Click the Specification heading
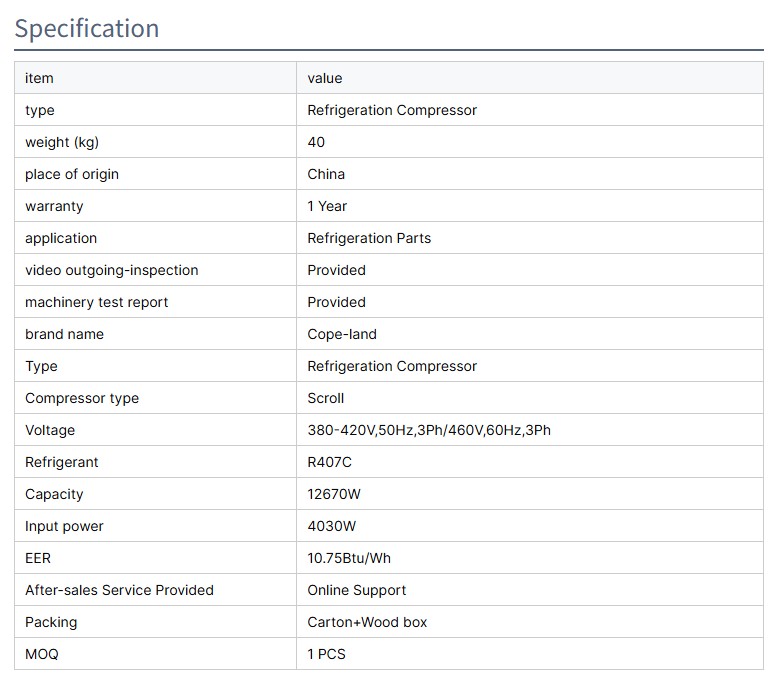 (x=87, y=28)
